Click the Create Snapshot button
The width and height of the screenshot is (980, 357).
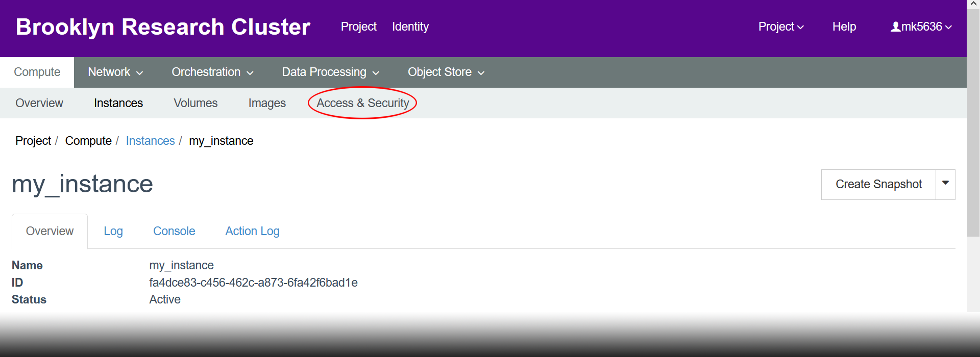[878, 184]
